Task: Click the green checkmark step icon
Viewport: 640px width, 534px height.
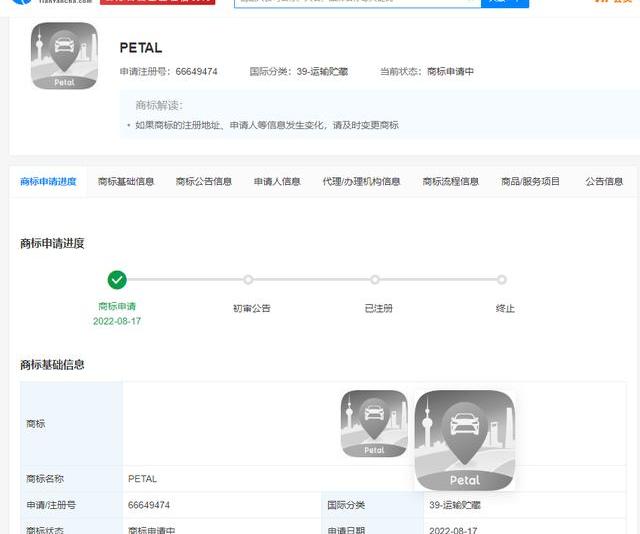Action: (117, 280)
